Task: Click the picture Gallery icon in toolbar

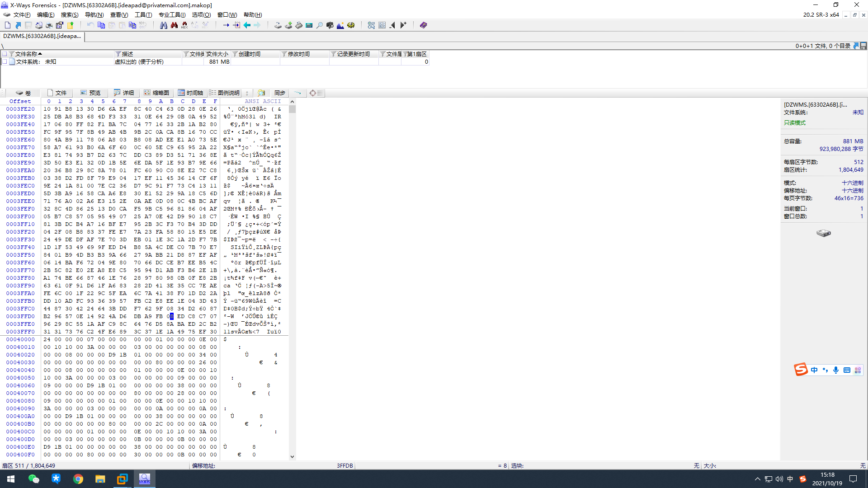Action: pyautogui.click(x=340, y=25)
